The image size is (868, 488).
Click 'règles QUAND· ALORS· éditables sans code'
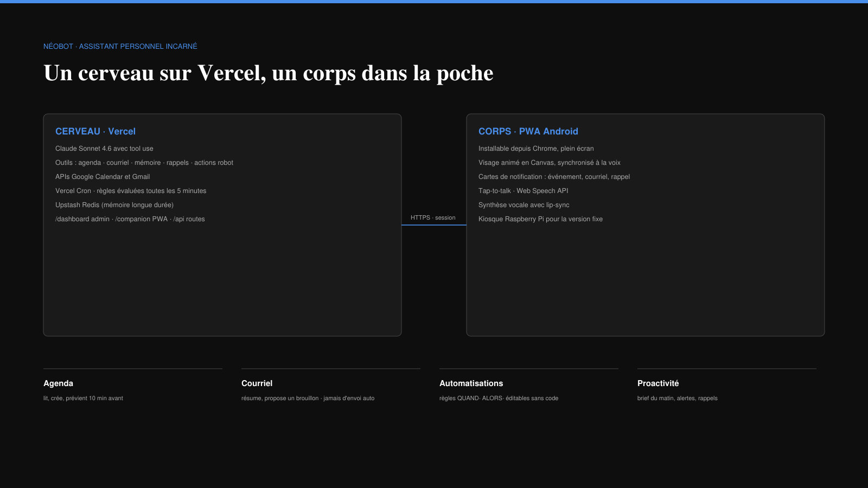(499, 398)
